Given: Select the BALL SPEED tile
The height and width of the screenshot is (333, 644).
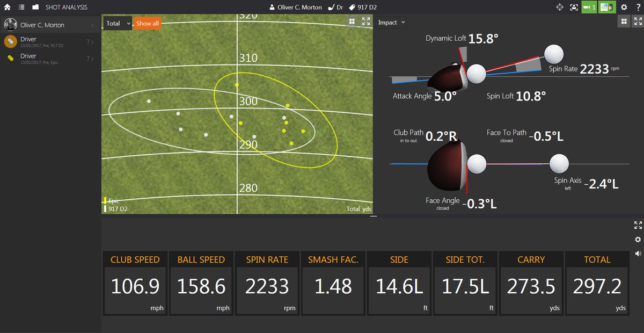Looking at the screenshot, I should tap(201, 283).
